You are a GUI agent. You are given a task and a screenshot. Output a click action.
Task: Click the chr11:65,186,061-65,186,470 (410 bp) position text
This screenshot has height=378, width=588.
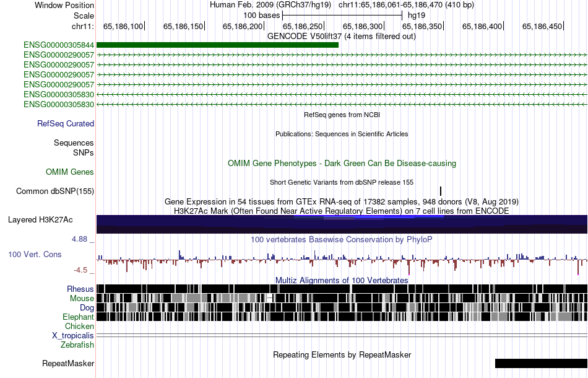pyautogui.click(x=406, y=5)
